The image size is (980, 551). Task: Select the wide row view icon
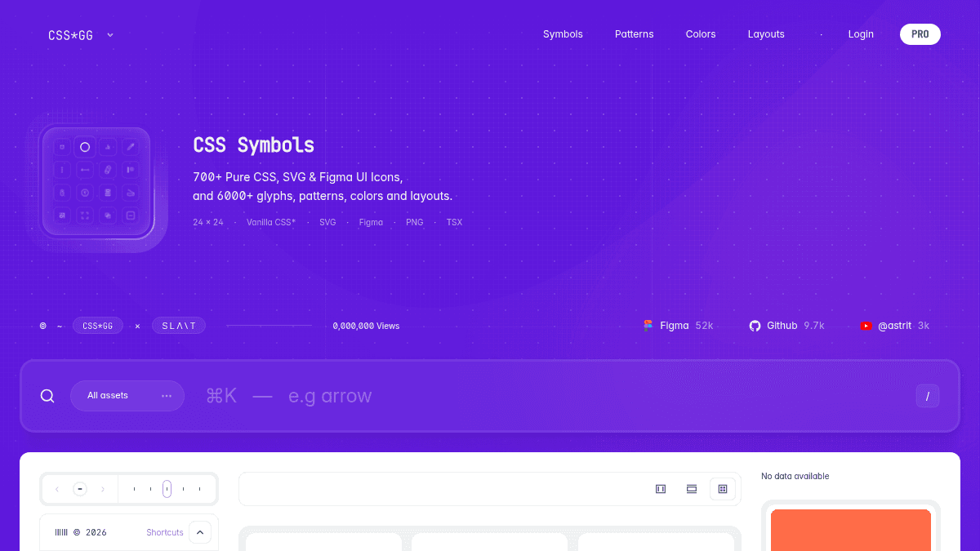692,489
